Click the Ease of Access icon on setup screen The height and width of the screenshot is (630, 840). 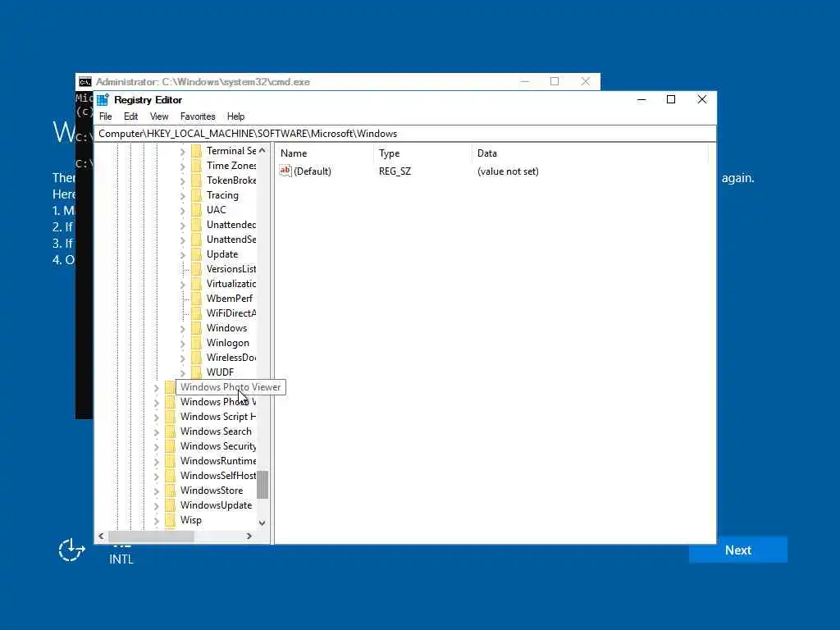pyautogui.click(x=71, y=550)
